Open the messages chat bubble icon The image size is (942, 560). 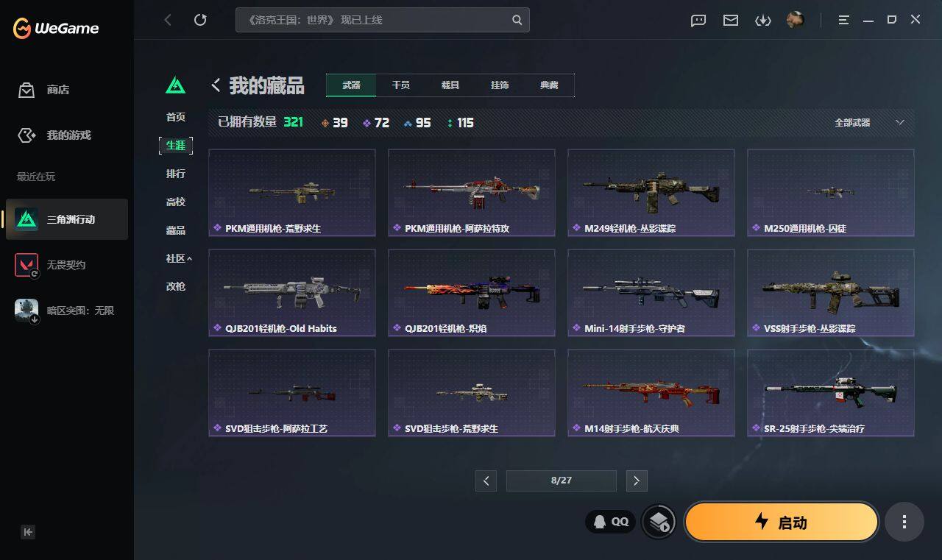coord(698,21)
